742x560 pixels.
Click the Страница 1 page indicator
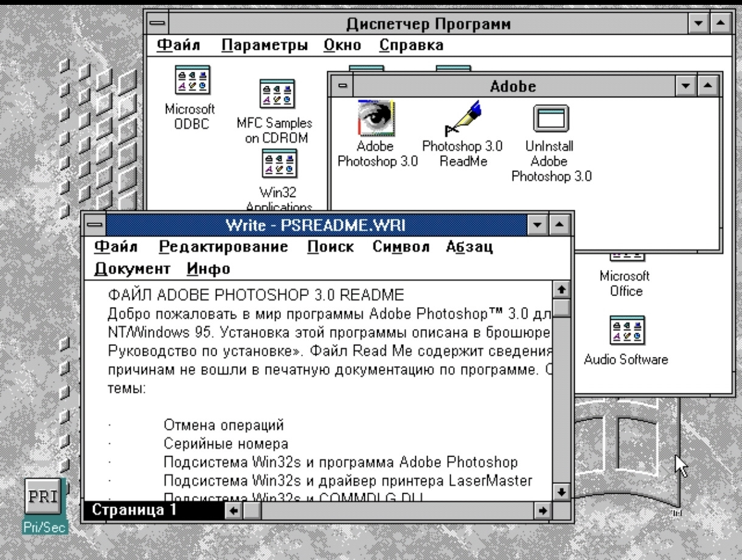tap(134, 510)
